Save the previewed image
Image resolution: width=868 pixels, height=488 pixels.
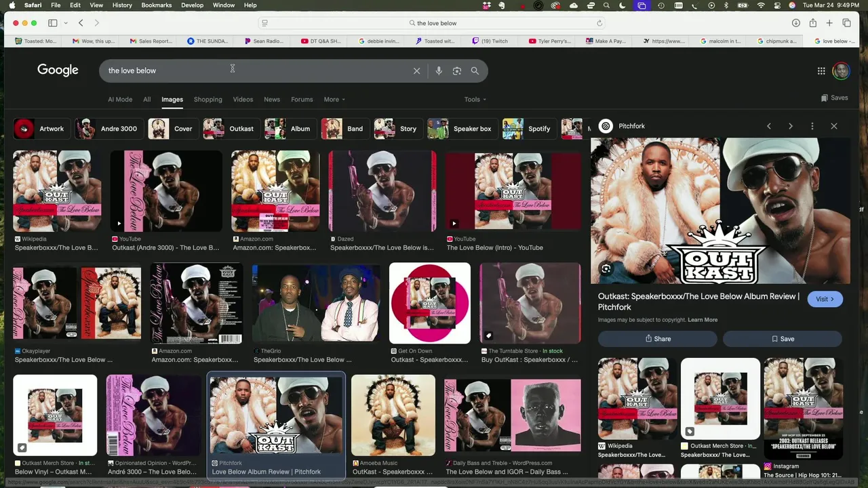(x=783, y=339)
